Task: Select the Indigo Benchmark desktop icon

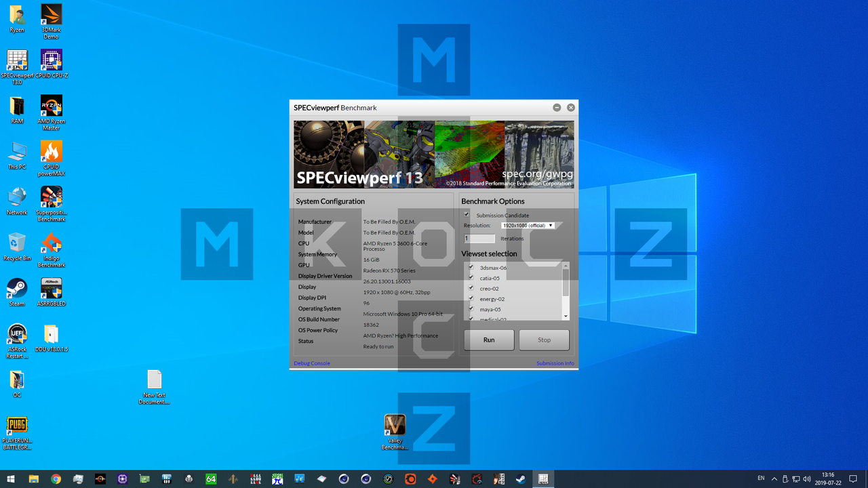Action: coord(51,249)
